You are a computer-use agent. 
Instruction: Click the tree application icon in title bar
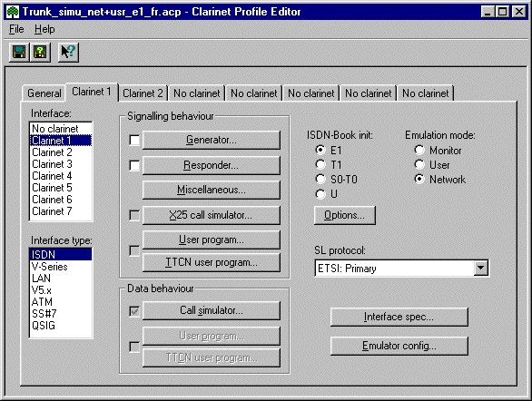pyautogui.click(x=13, y=12)
